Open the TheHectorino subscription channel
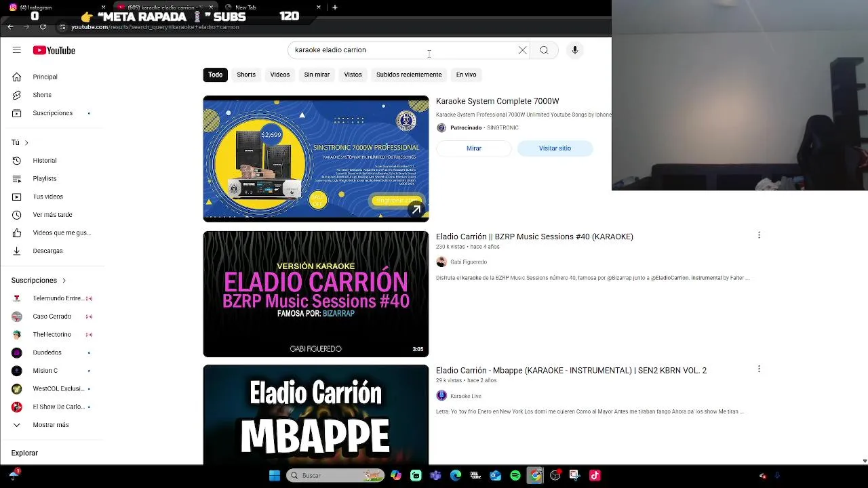The image size is (868, 488). point(52,334)
